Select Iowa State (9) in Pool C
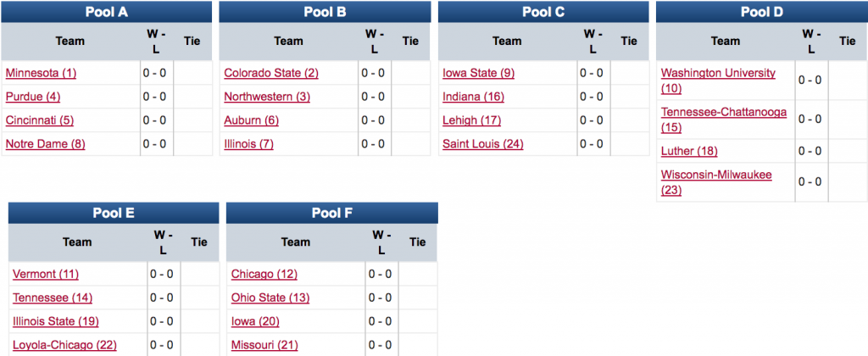Viewport: 868px width, 356px height. pos(478,73)
